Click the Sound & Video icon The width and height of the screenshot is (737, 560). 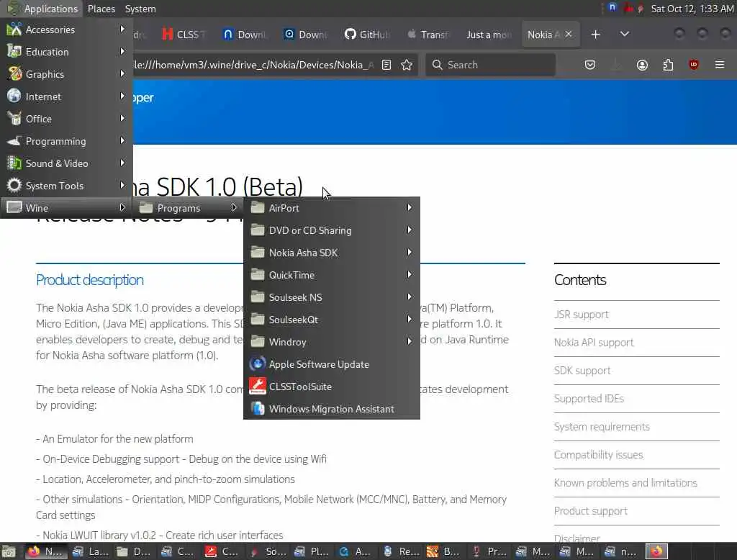[x=14, y=163]
